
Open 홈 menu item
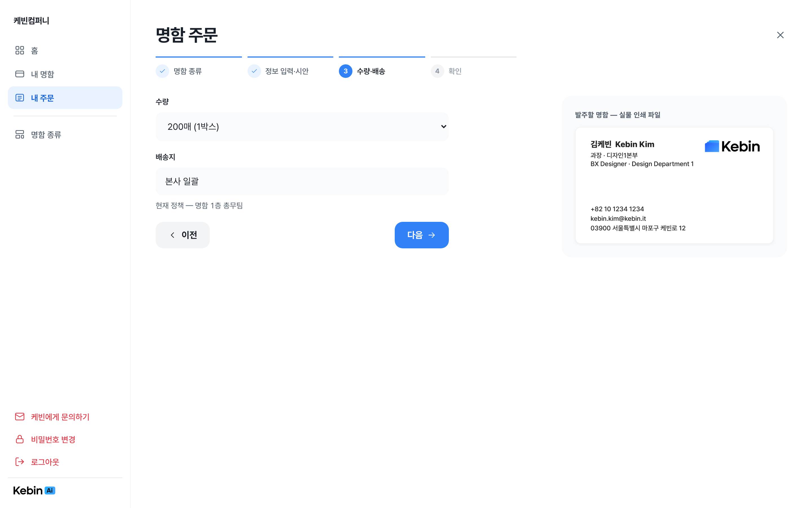pos(65,51)
